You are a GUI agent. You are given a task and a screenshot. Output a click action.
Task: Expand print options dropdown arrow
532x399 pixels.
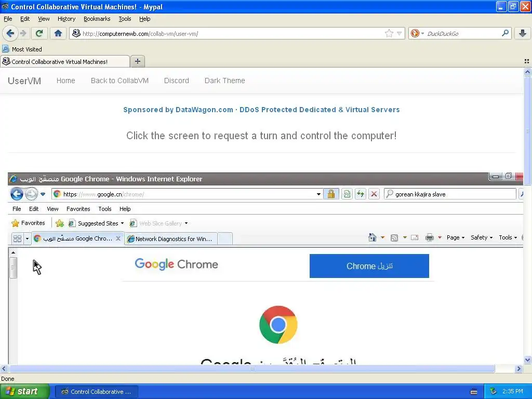440,237
